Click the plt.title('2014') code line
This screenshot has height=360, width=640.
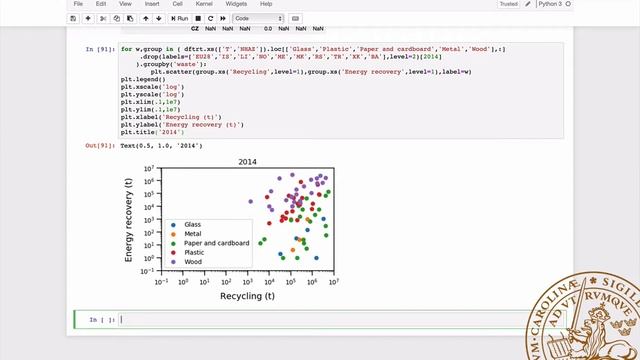(153, 132)
